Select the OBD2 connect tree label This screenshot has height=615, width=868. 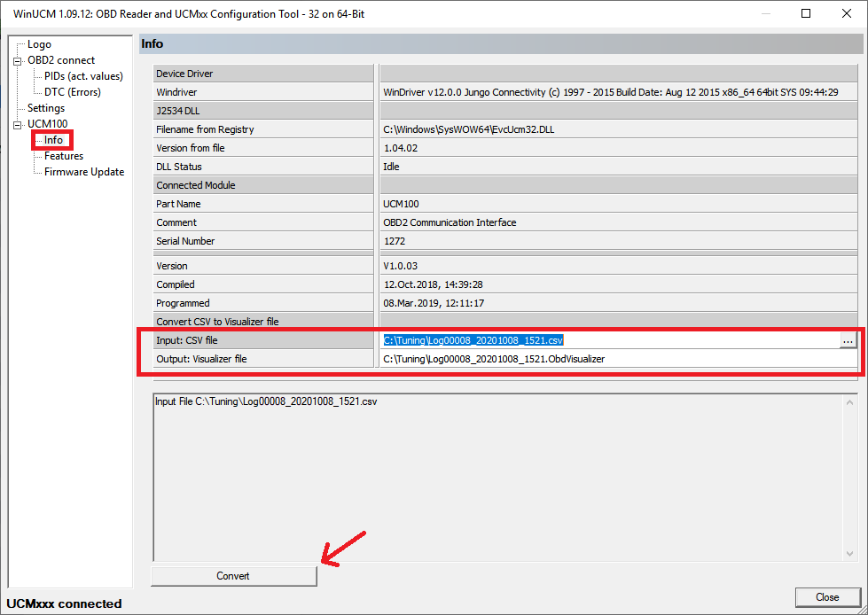61,60
